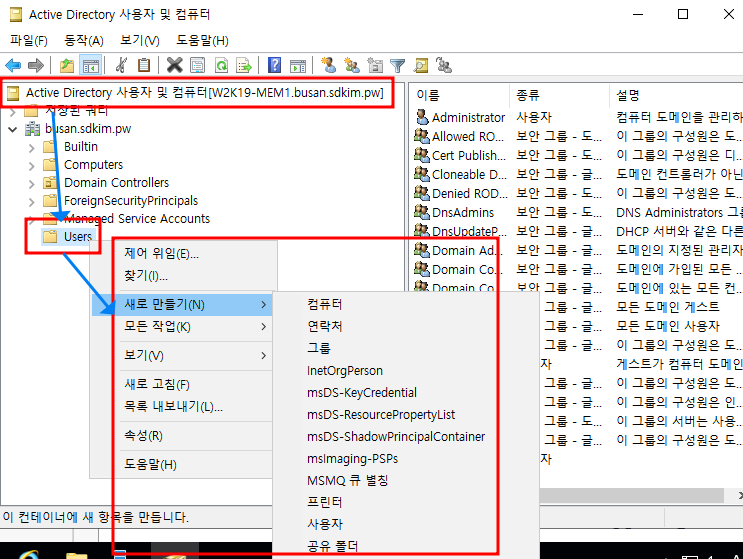The width and height of the screenshot is (743, 559).
Task: Toggle the Show/Hide Action Pane icon
Action: coord(298,65)
